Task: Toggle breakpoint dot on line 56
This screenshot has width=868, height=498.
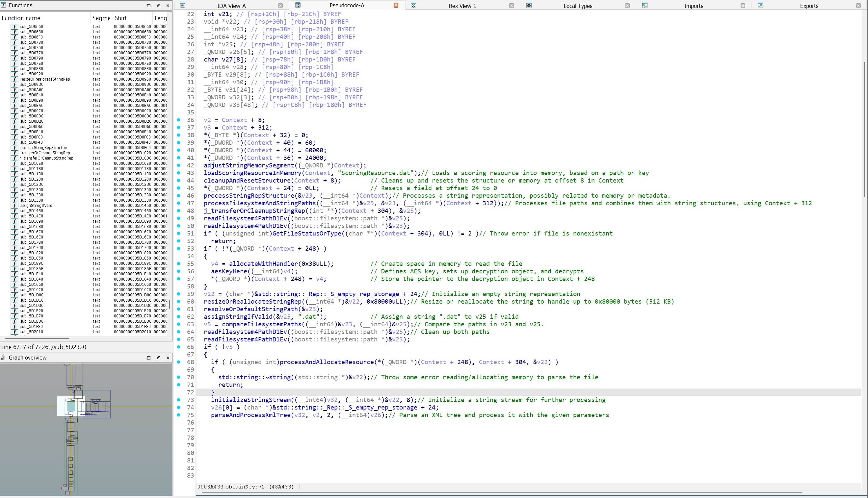Action: [x=179, y=271]
